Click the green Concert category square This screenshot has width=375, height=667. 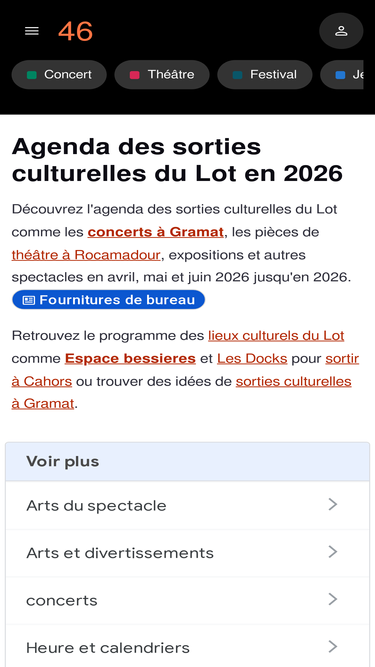[x=32, y=75]
